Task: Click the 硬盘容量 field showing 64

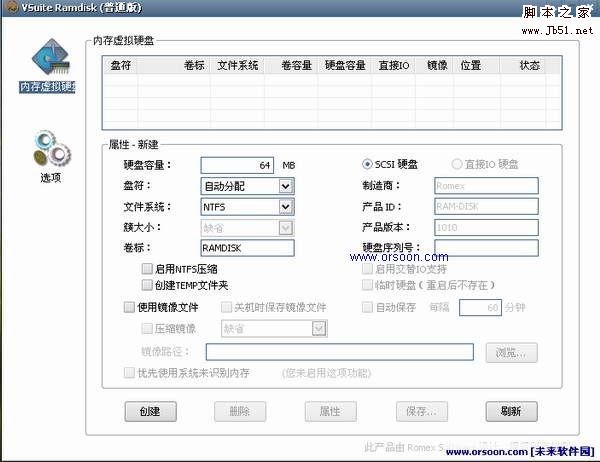Action: coord(237,165)
